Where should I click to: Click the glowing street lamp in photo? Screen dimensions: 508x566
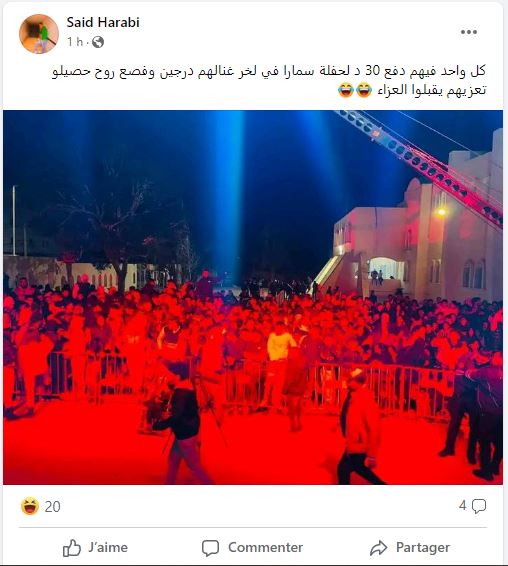click(x=442, y=212)
